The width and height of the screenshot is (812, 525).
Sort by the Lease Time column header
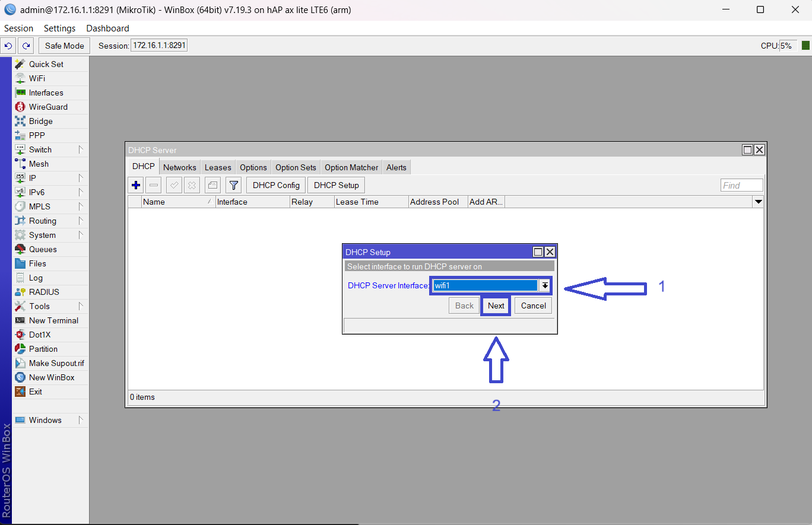(372, 202)
